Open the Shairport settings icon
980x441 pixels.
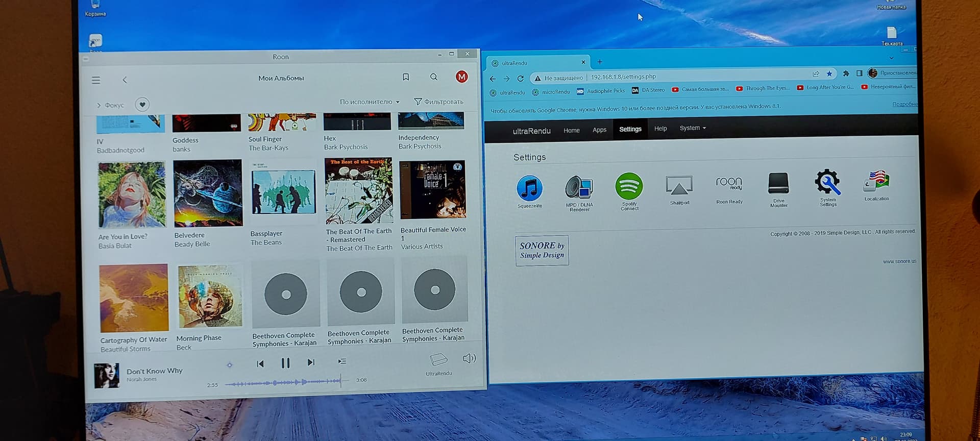679,190
